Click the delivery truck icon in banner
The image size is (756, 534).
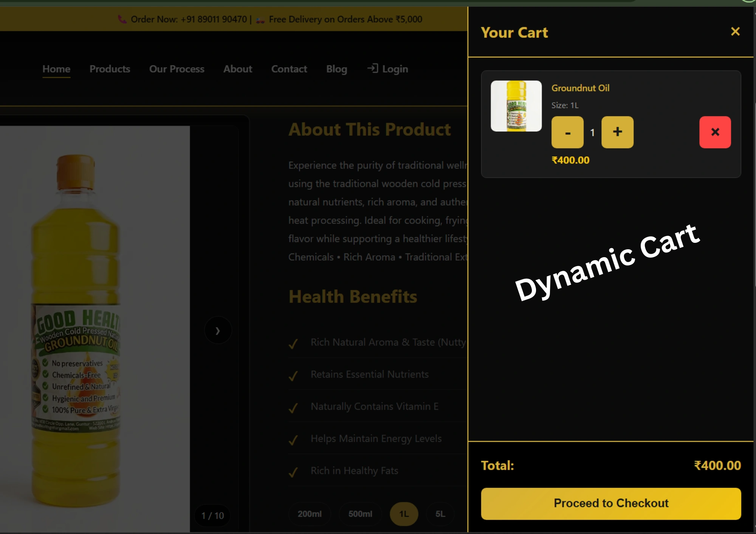click(x=260, y=20)
